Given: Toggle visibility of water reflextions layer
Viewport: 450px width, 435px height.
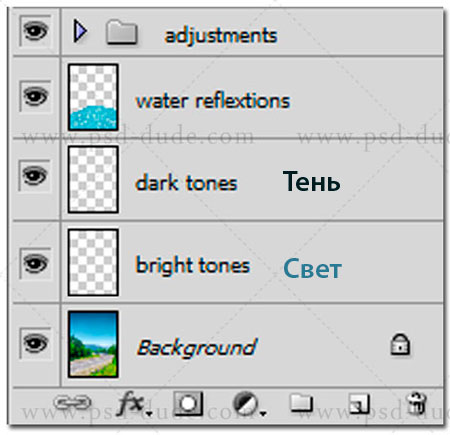Looking at the screenshot, I should (35, 97).
